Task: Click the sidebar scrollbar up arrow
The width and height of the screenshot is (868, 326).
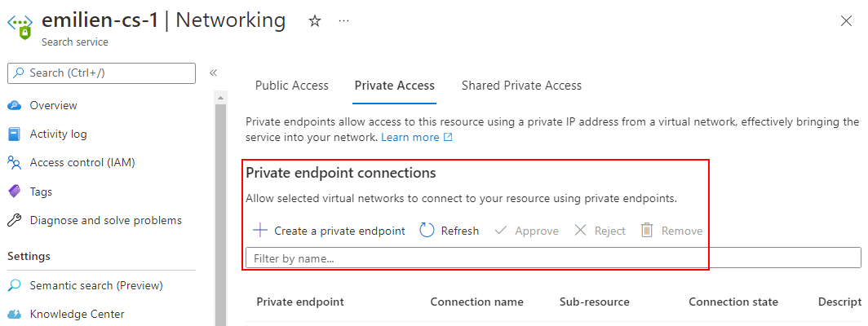Action: [220, 98]
